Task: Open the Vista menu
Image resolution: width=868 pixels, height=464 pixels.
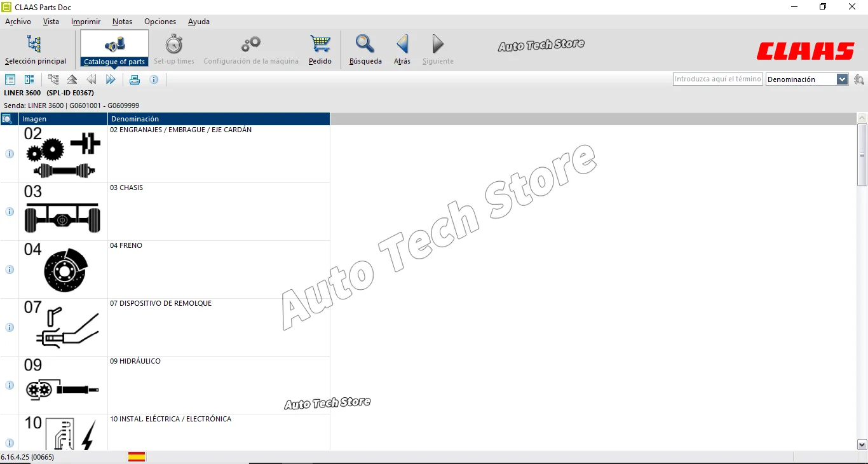Action: pyautogui.click(x=51, y=22)
